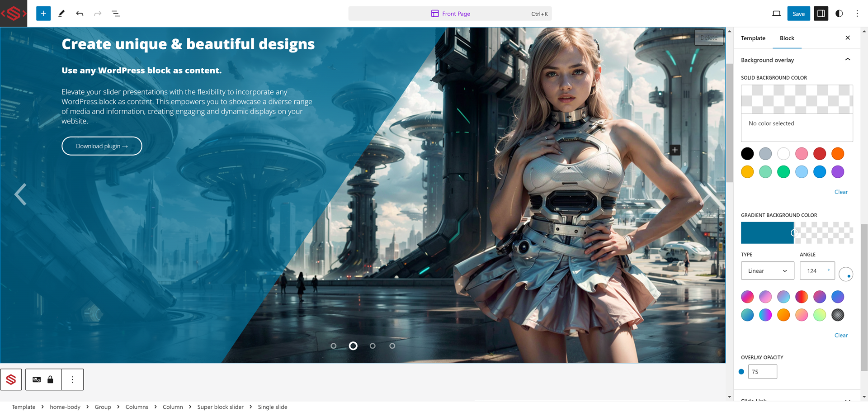This screenshot has height=412, width=868.
Task: Pick the orange solid color swatch
Action: click(x=838, y=154)
